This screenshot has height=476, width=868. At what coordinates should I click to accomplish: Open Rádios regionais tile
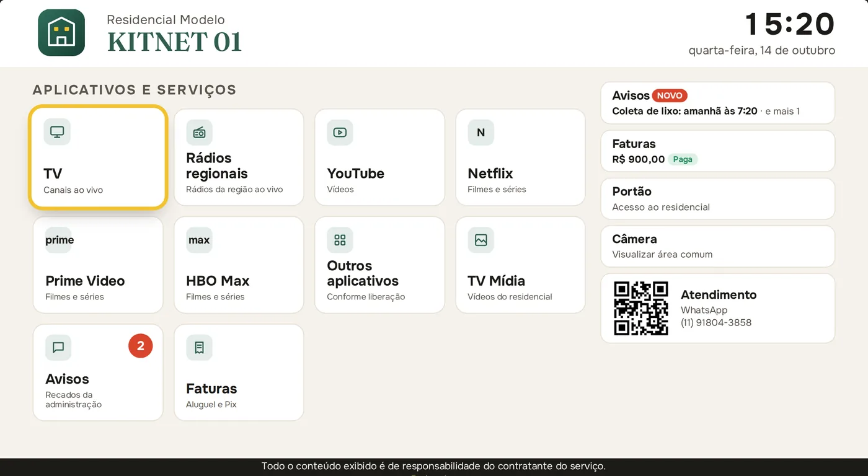[239, 157]
